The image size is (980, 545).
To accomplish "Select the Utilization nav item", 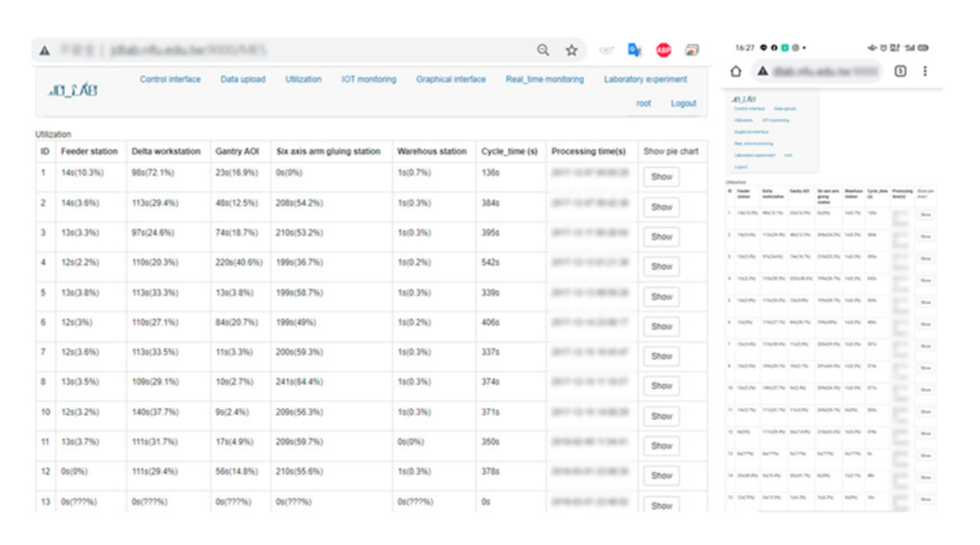I will pos(303,79).
